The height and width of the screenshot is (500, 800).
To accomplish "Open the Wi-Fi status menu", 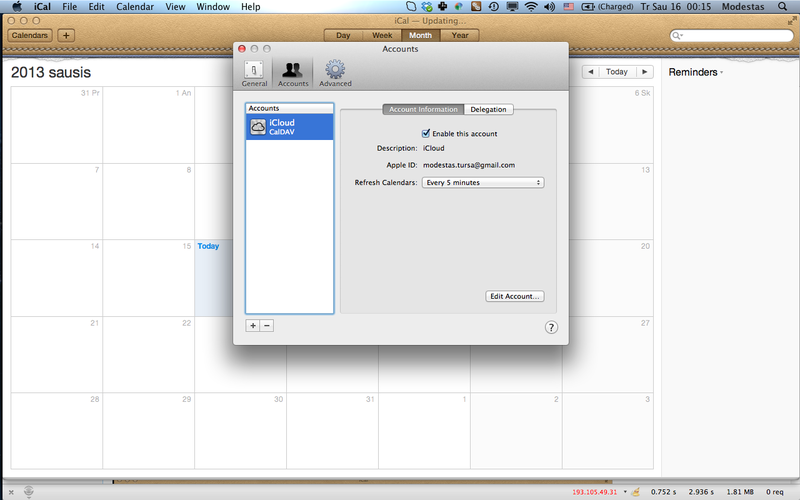I will coord(531,7).
